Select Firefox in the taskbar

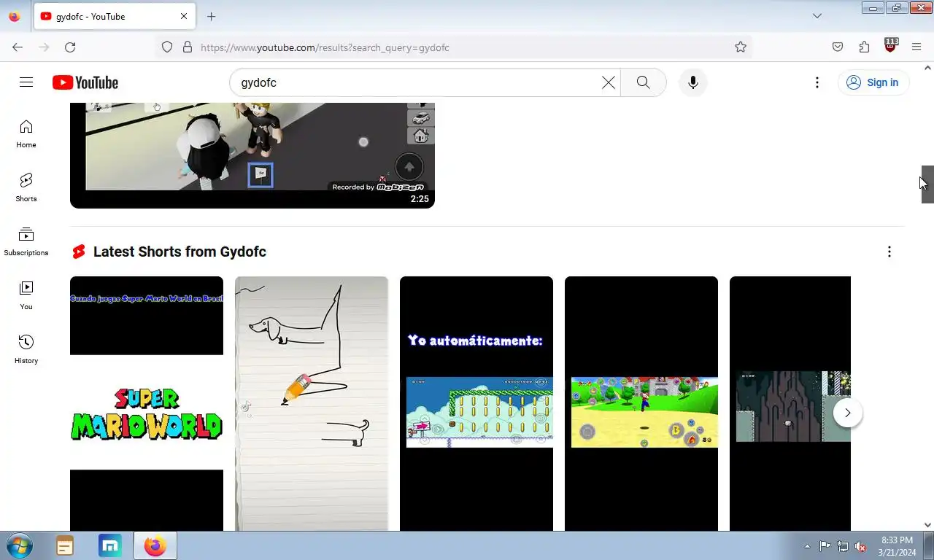tap(155, 545)
